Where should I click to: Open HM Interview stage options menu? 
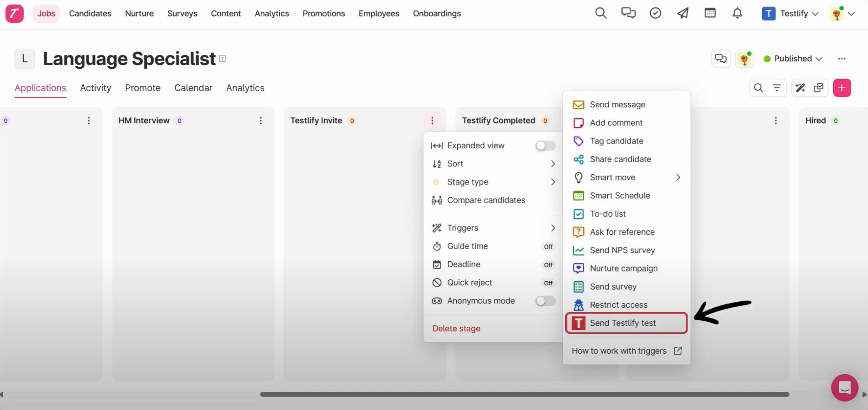pos(261,121)
